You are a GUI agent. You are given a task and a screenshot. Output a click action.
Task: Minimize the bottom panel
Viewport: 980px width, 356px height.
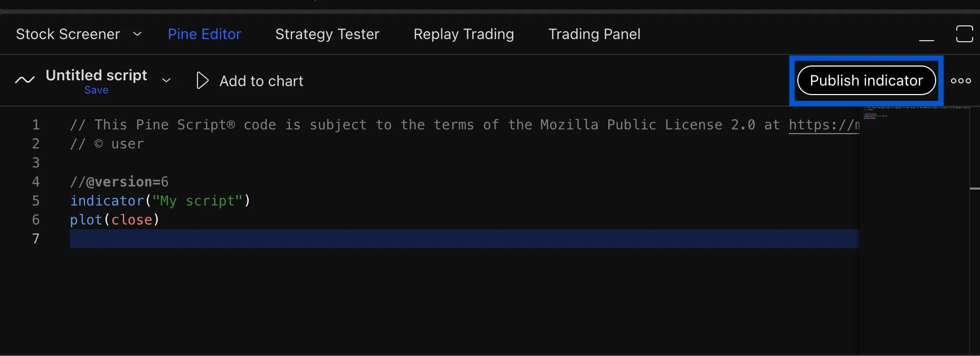[926, 35]
